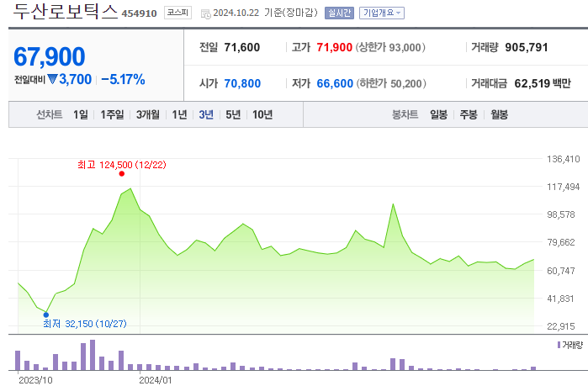Click the current price 67,900
Viewport: 588px width, 386px height.
50,56
